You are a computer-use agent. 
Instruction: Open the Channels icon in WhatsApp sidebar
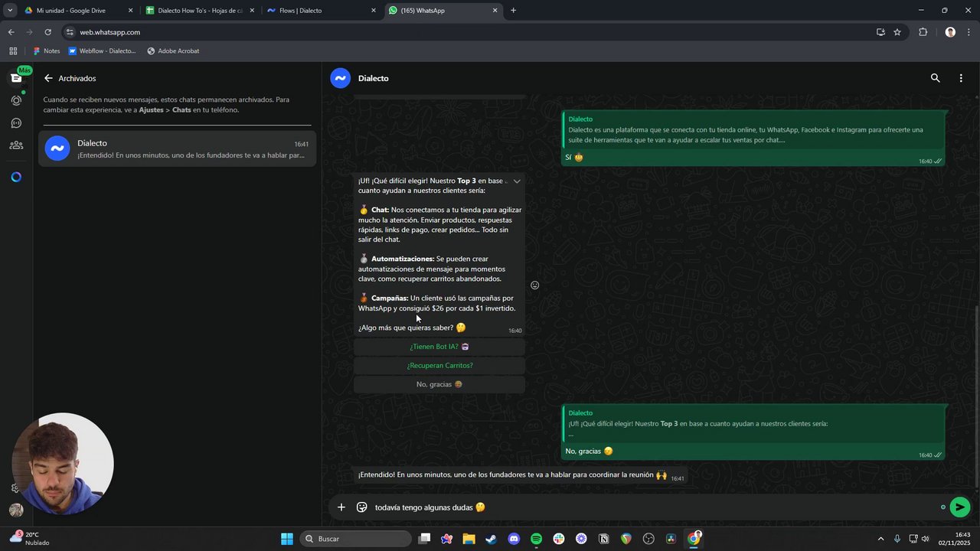click(x=16, y=122)
